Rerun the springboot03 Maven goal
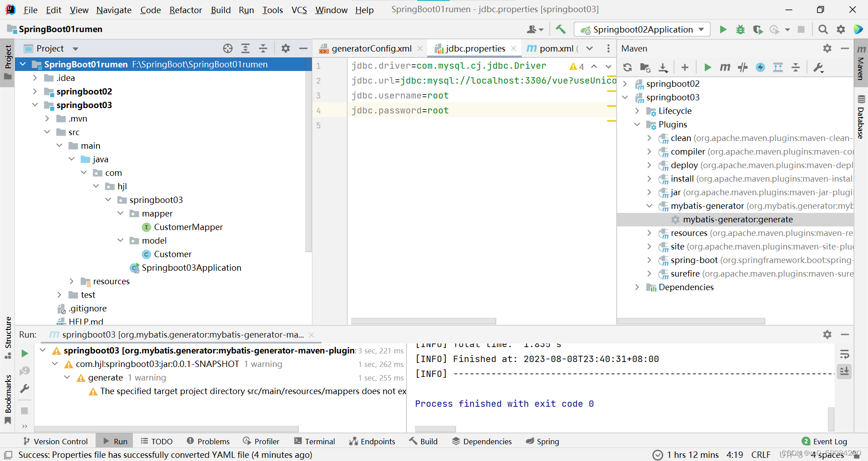This screenshot has width=868, height=461. 25,353
